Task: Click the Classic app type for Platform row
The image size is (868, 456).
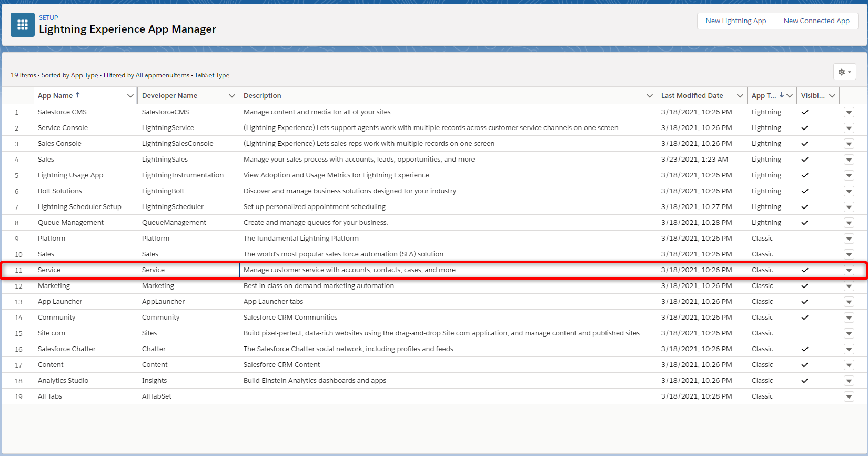Action: pos(762,239)
